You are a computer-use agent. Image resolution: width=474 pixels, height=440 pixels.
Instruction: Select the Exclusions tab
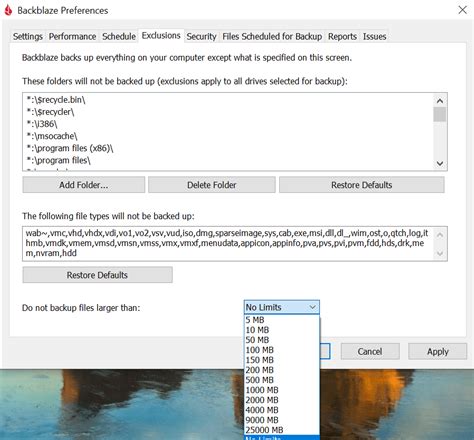coord(161,35)
